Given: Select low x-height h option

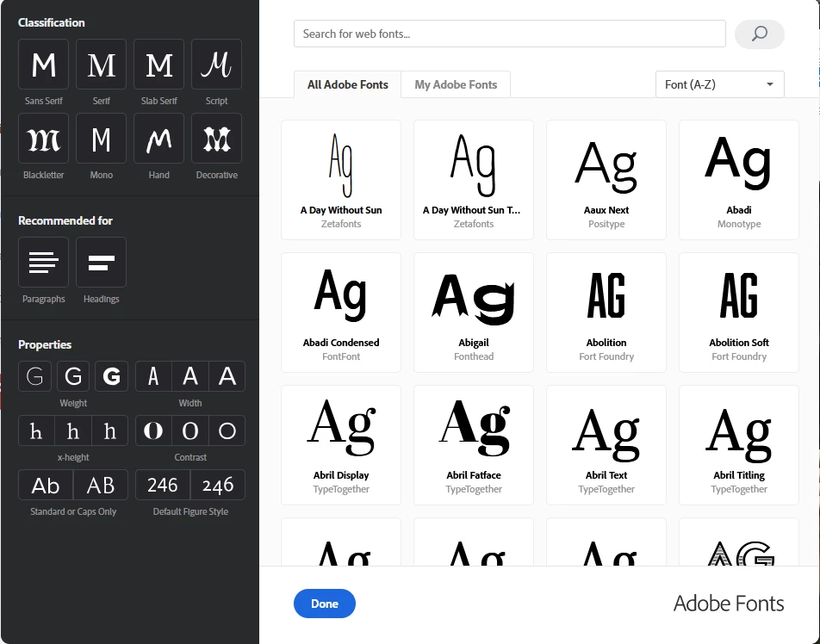Looking at the screenshot, I should (x=36, y=430).
